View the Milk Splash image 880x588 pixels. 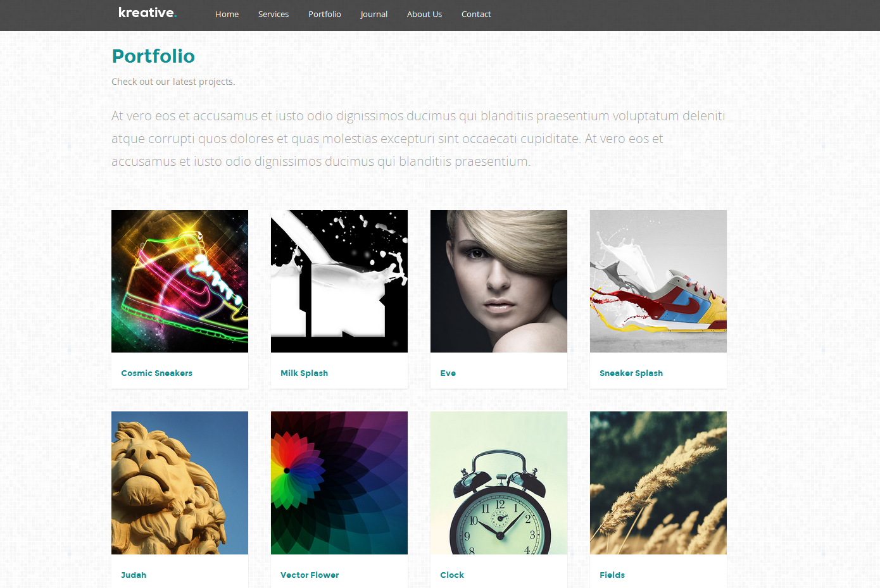click(x=339, y=281)
